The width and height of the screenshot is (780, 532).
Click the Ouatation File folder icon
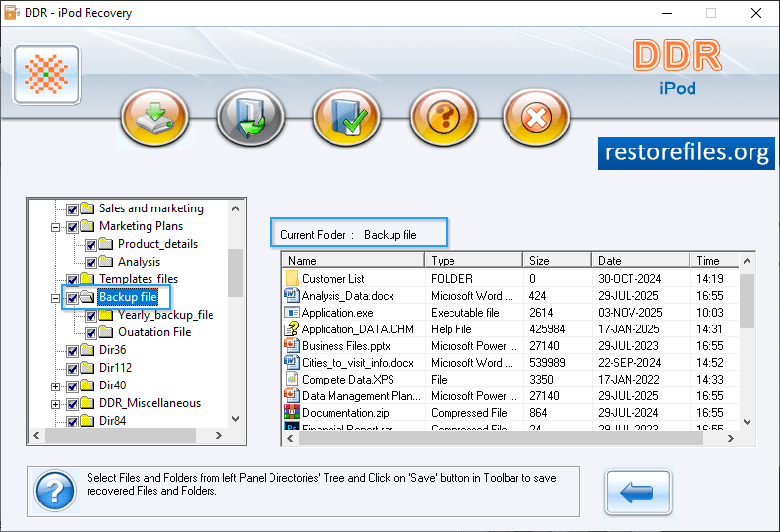[x=106, y=331]
